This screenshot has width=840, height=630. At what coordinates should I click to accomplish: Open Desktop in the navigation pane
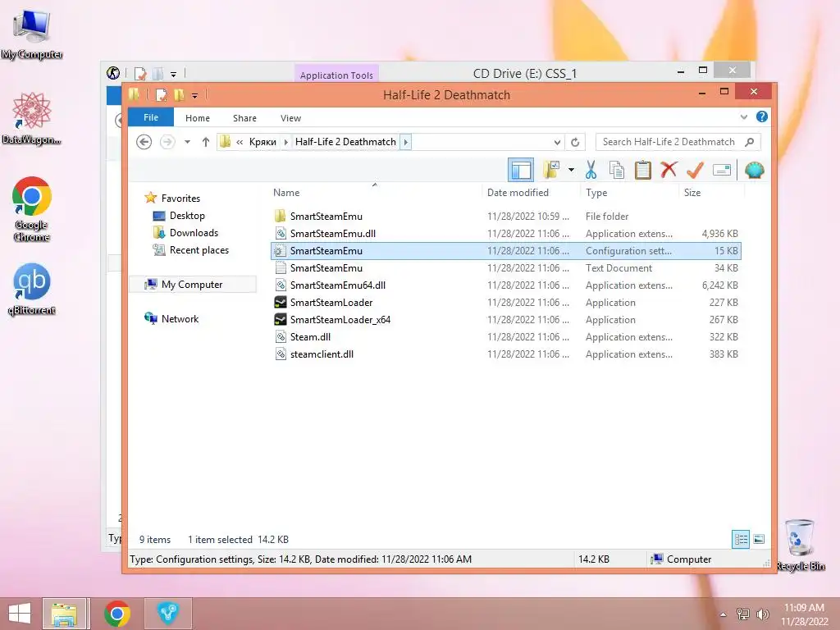187,216
